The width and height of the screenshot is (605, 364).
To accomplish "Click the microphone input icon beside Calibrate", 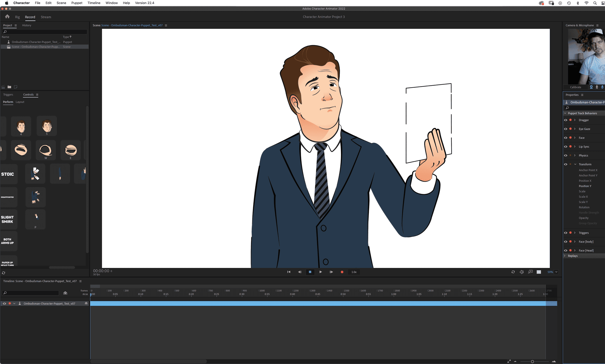I will 602,87.
